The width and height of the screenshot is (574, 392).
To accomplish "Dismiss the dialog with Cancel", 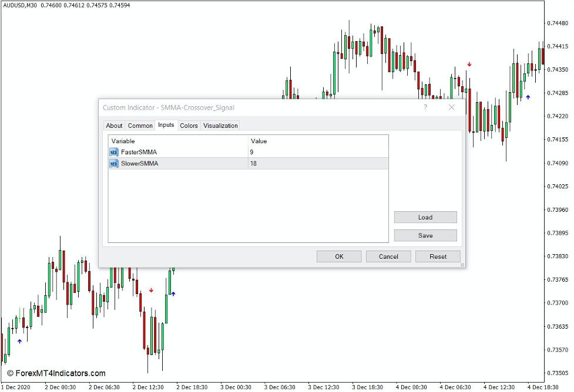I will point(388,256).
